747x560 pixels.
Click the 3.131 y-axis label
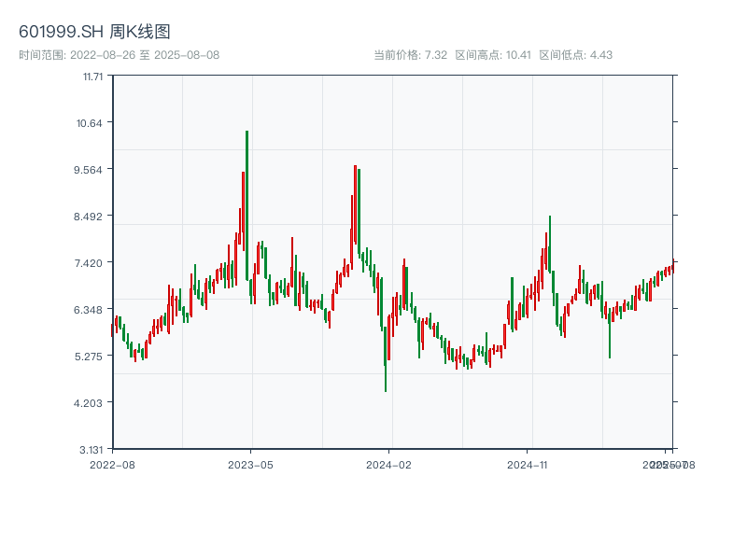(92, 449)
